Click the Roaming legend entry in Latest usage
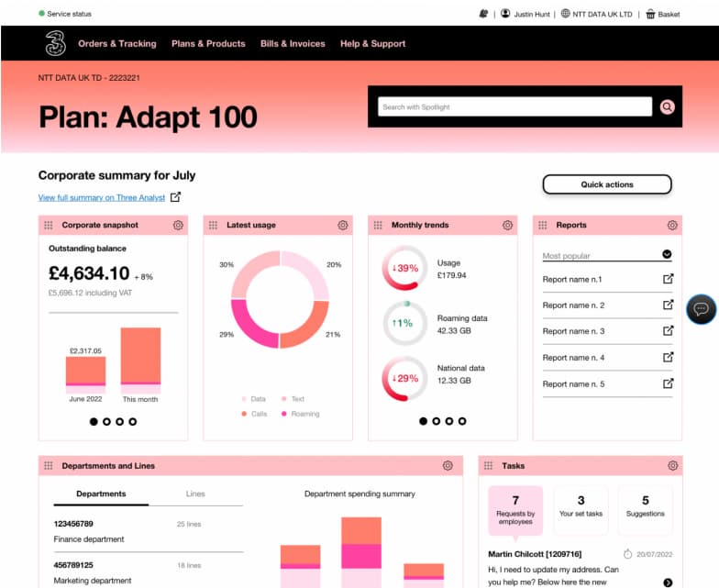719x588 pixels. [301, 414]
